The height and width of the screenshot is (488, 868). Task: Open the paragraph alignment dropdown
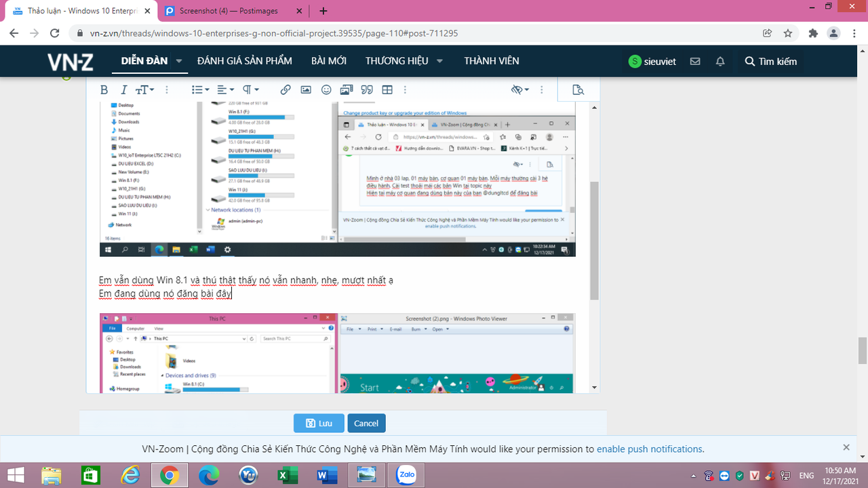click(x=224, y=89)
